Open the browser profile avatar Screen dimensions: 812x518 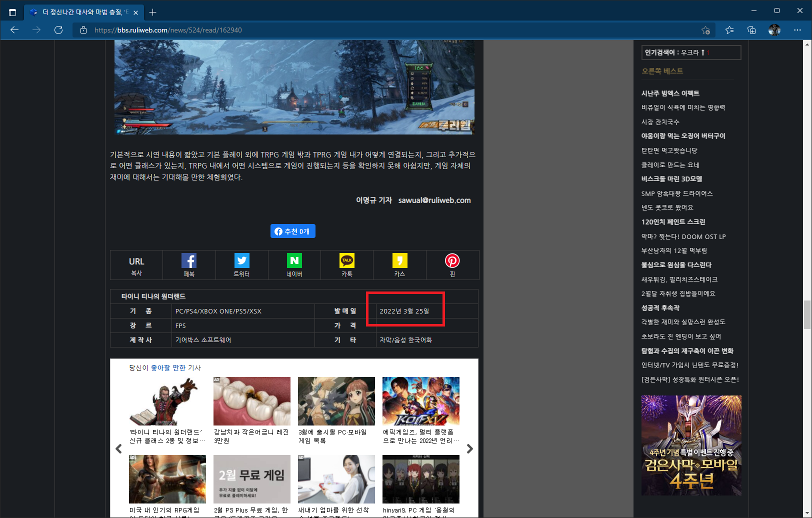pyautogui.click(x=774, y=30)
